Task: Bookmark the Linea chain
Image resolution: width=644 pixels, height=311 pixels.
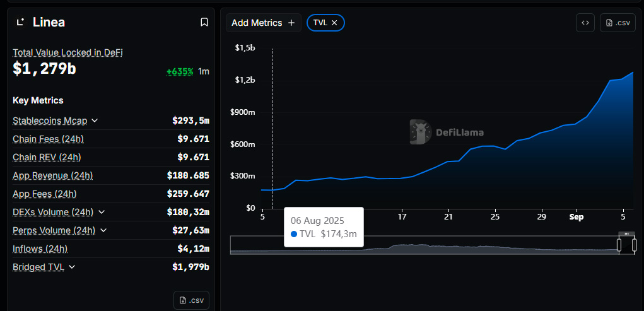Action: coord(204,22)
